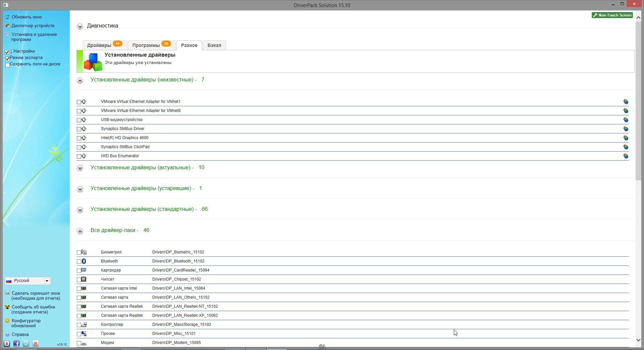Image resolution: width=644 pixels, height=350 pixels.
Task: Click search icon for IWD Bus Enumerator
Action: (626, 156)
